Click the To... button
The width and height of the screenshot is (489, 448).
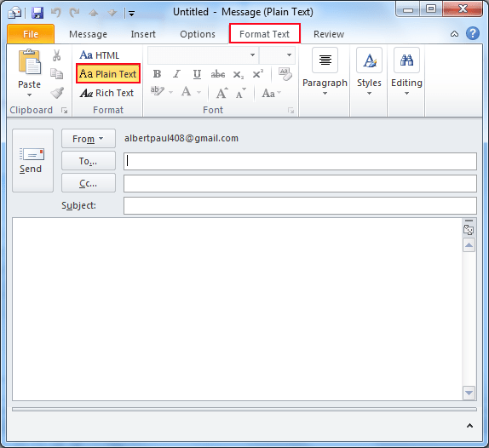tap(89, 161)
